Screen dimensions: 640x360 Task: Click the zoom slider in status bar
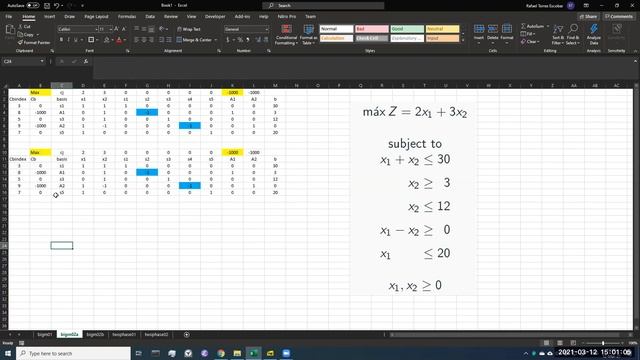click(603, 343)
